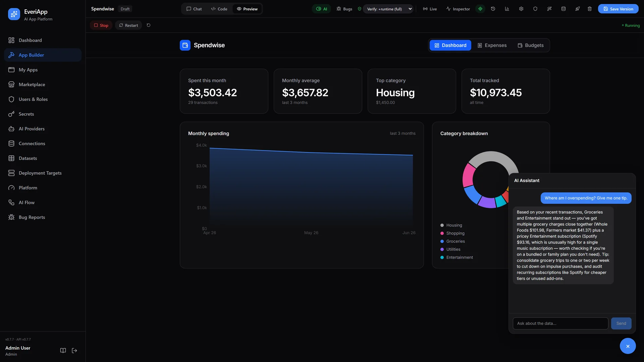Open Deployment Targets

43,173
